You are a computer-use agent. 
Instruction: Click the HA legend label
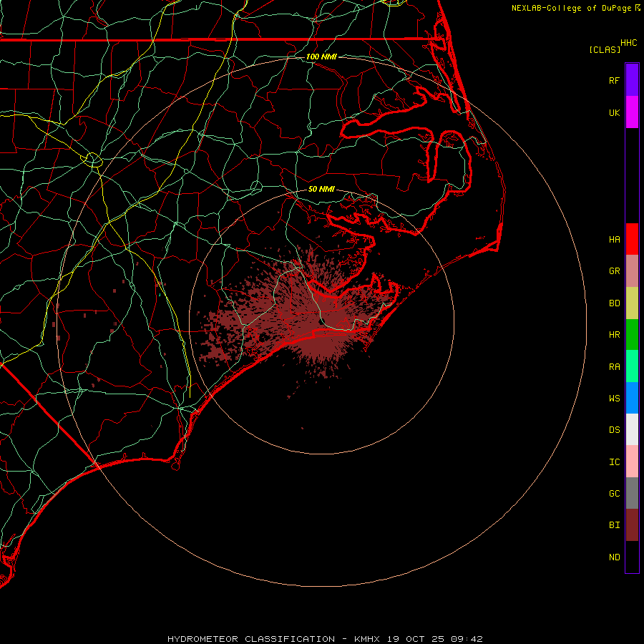(x=615, y=239)
